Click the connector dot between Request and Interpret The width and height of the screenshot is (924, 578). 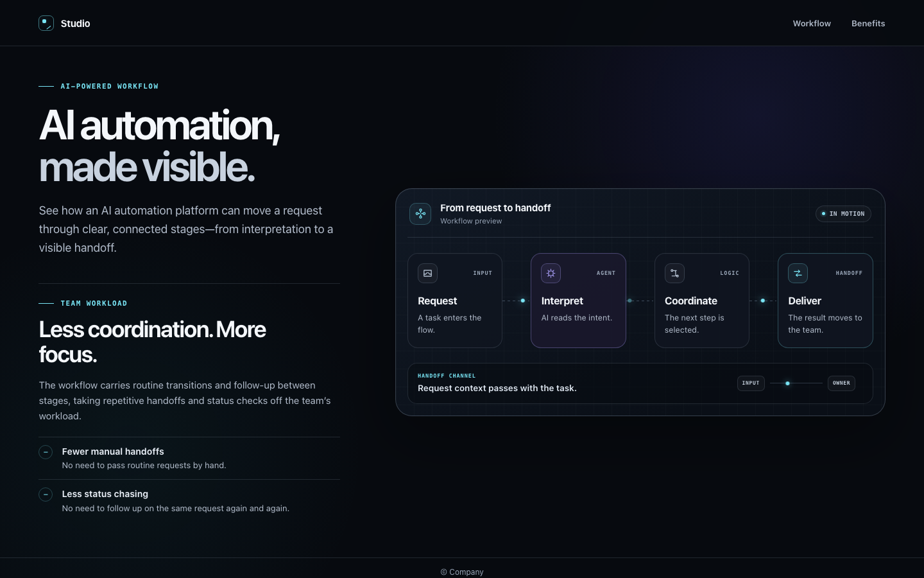pyautogui.click(x=523, y=301)
